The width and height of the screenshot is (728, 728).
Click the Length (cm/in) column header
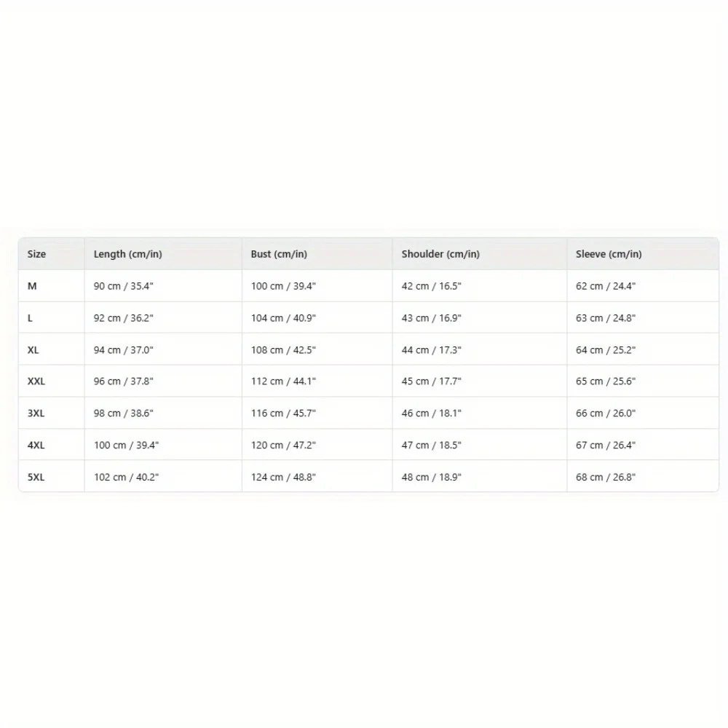(127, 254)
